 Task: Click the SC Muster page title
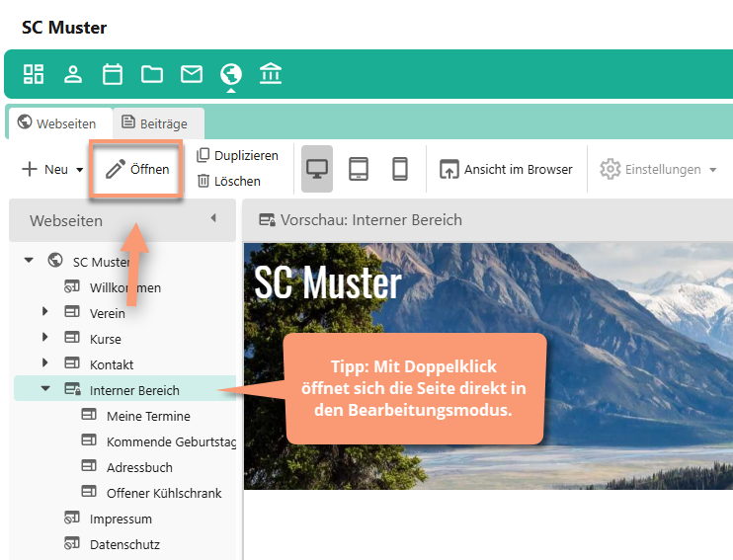coord(64,28)
